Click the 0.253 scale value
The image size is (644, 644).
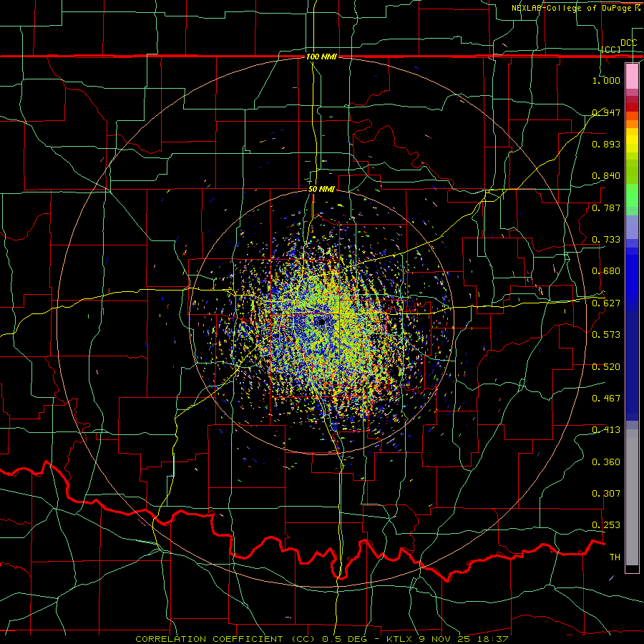click(x=606, y=525)
